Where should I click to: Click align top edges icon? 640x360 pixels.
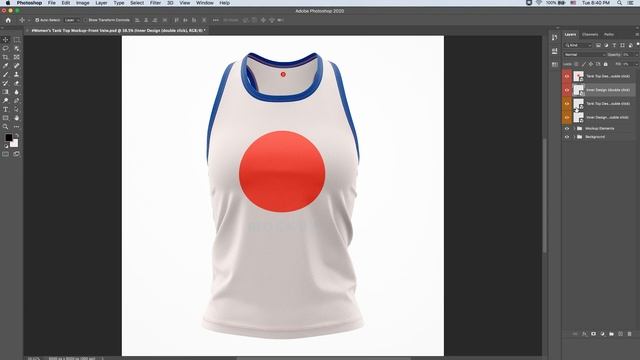[176, 20]
